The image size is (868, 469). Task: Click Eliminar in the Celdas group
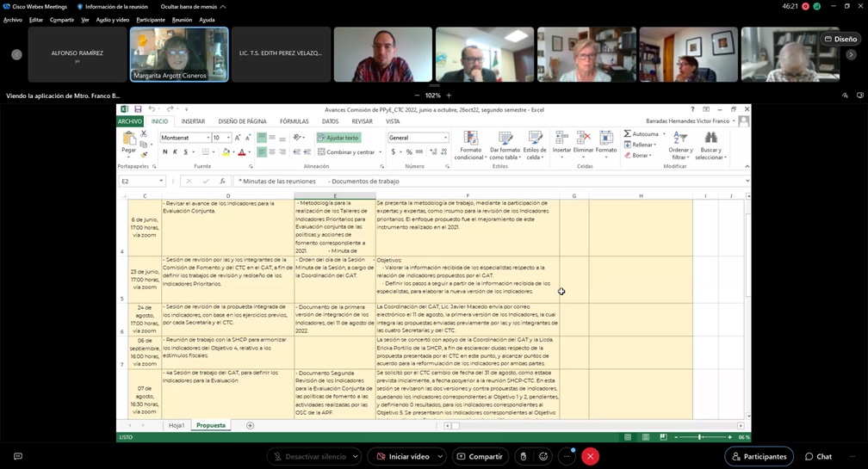(583, 143)
